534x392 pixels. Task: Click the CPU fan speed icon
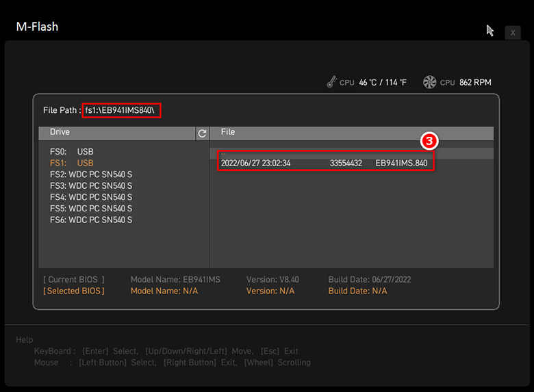tap(429, 82)
